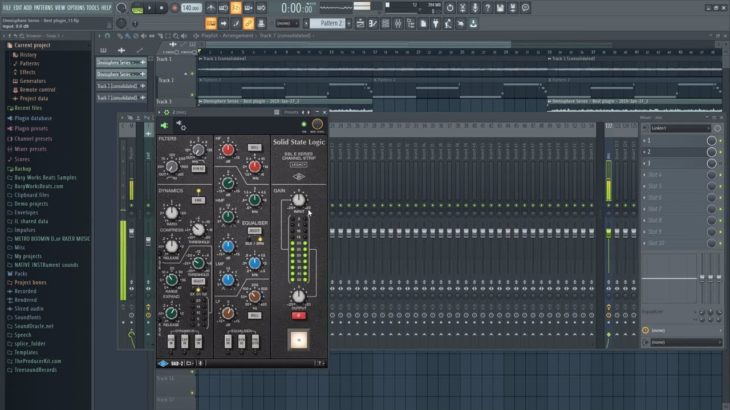Open the EDIT menu
Viewport: 730px width, 410px height.
tap(18, 8)
